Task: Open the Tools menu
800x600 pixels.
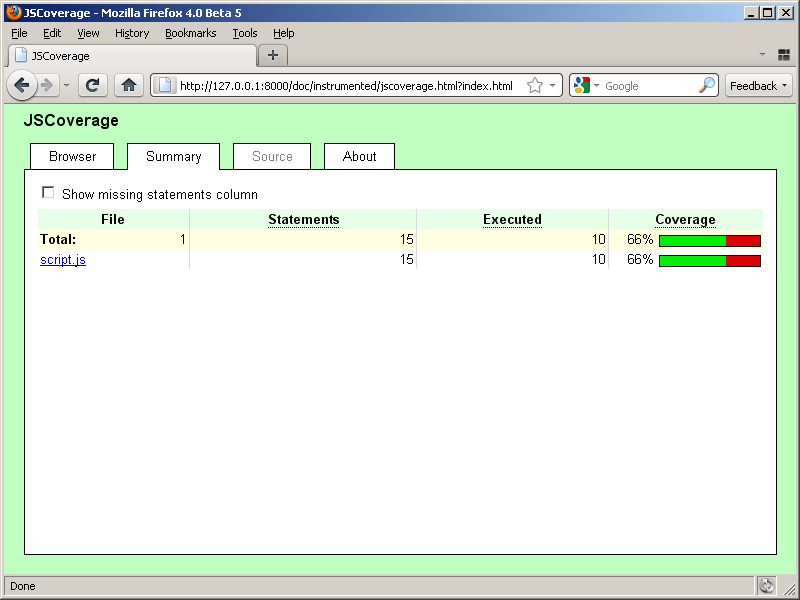Action: click(x=245, y=33)
